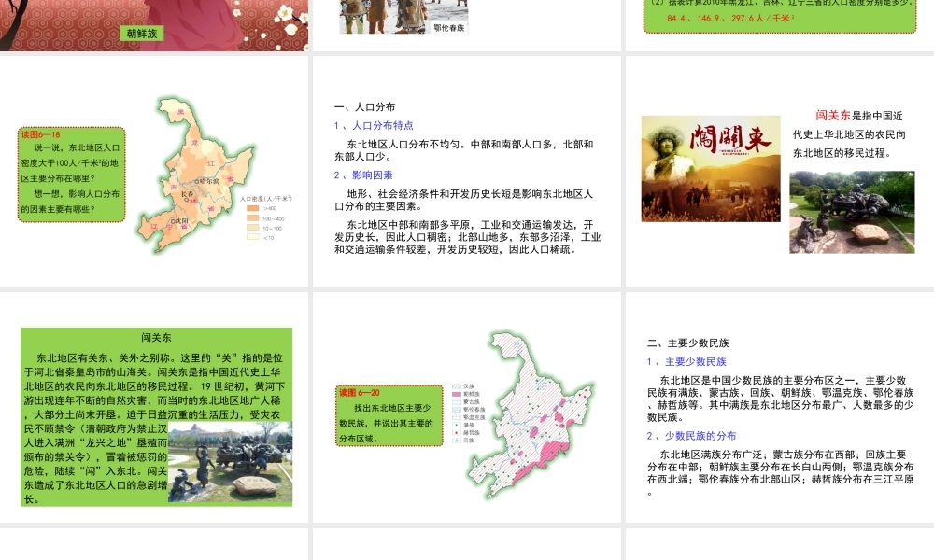The height and width of the screenshot is (560, 934).
Task: Click the ethnic minority distribution map
Action: tap(532, 414)
